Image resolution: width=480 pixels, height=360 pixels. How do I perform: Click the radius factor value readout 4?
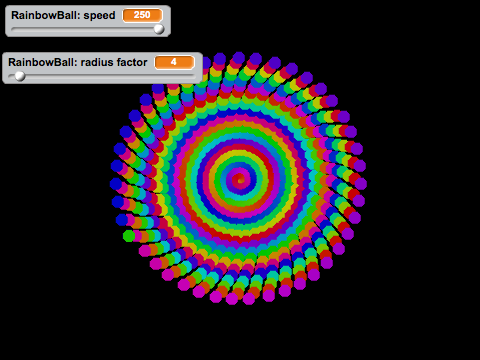pos(174,62)
